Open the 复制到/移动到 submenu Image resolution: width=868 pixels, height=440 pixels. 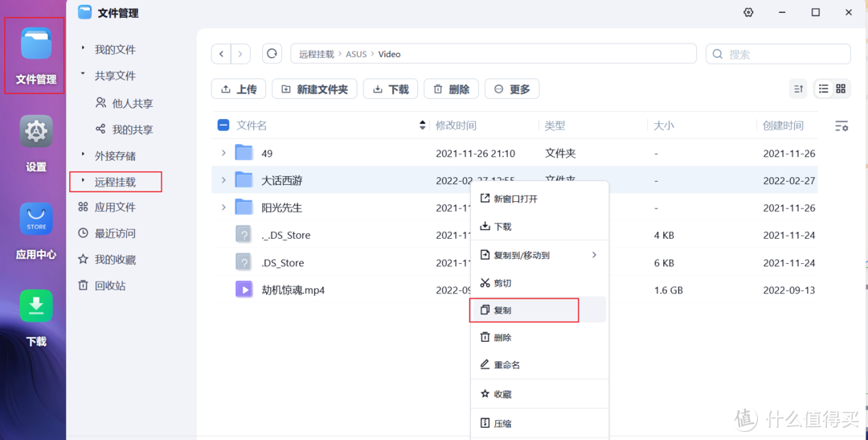tap(539, 255)
